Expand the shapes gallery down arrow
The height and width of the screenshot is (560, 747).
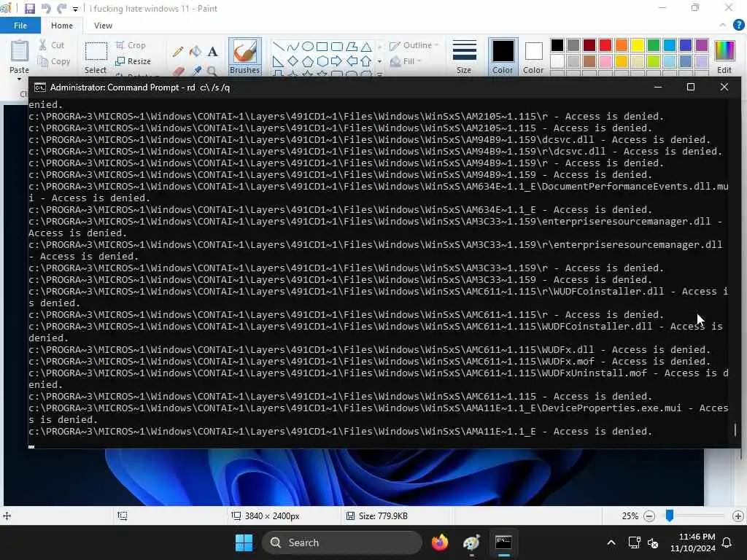click(x=379, y=61)
